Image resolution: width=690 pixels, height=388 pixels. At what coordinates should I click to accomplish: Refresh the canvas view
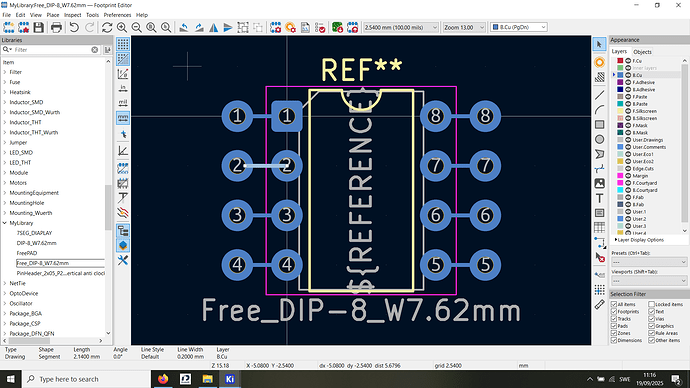pos(106,27)
